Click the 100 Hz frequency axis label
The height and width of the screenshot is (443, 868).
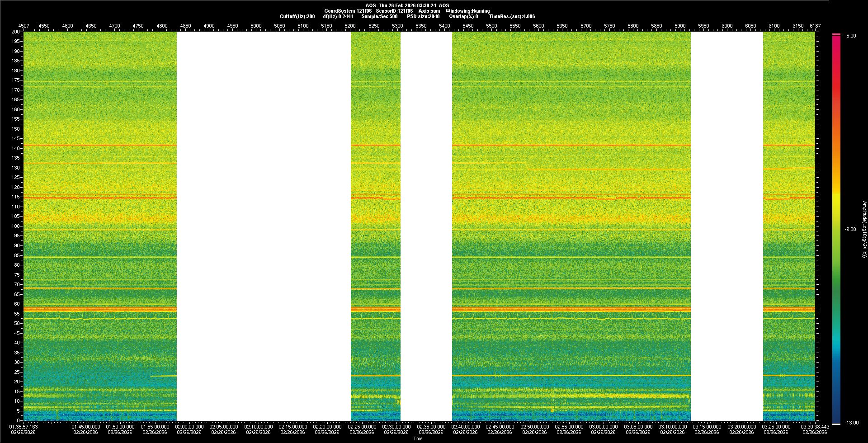(16, 226)
